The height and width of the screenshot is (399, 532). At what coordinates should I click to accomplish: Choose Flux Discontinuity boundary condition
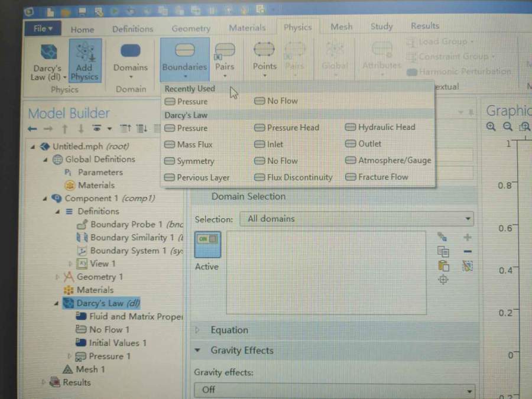293,177
